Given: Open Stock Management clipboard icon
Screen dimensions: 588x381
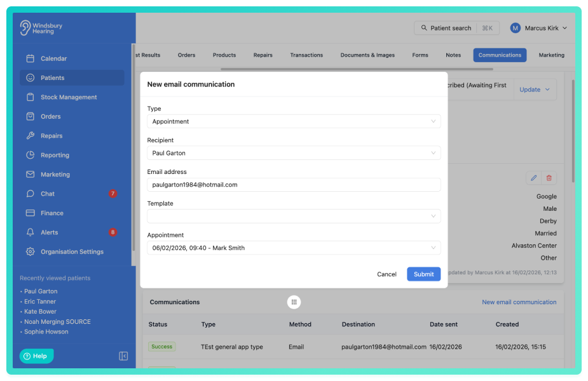Looking at the screenshot, I should 31,97.
